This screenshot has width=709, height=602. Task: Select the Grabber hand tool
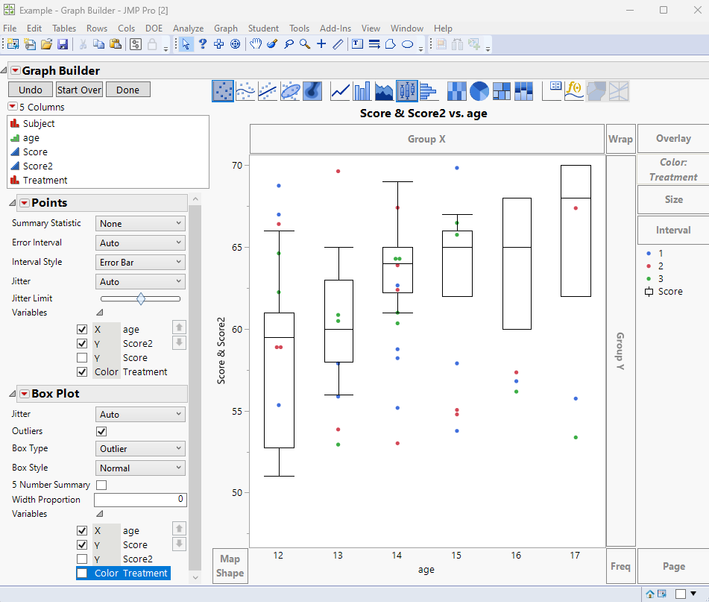click(256, 44)
